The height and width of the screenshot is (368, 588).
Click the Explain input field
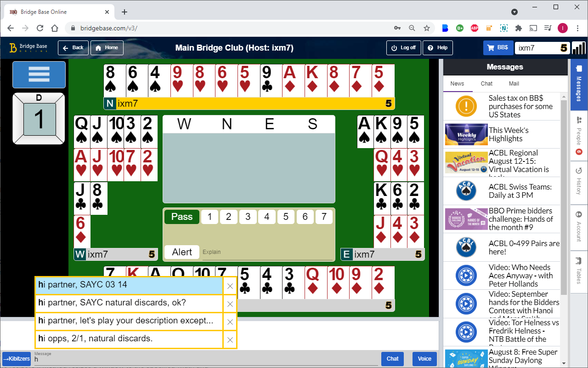(x=268, y=253)
